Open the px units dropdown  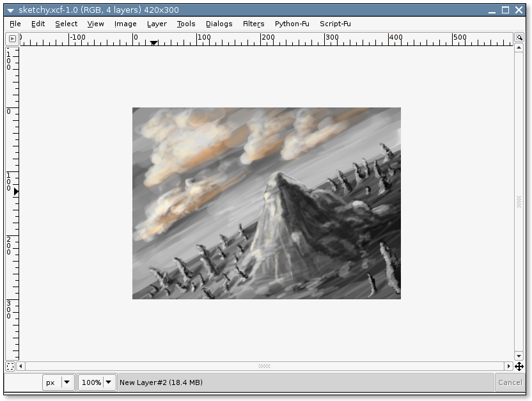click(x=58, y=382)
